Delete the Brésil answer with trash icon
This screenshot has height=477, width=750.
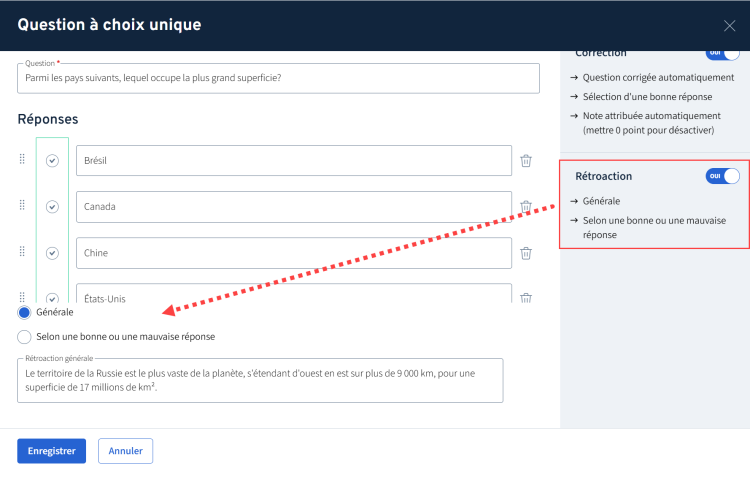coord(525,161)
